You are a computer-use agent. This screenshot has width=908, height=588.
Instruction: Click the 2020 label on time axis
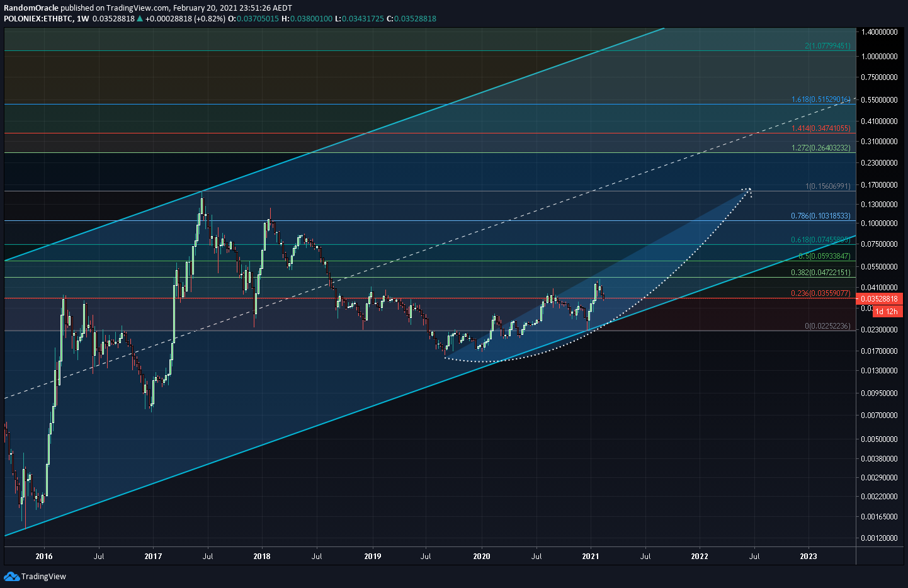coord(482,556)
